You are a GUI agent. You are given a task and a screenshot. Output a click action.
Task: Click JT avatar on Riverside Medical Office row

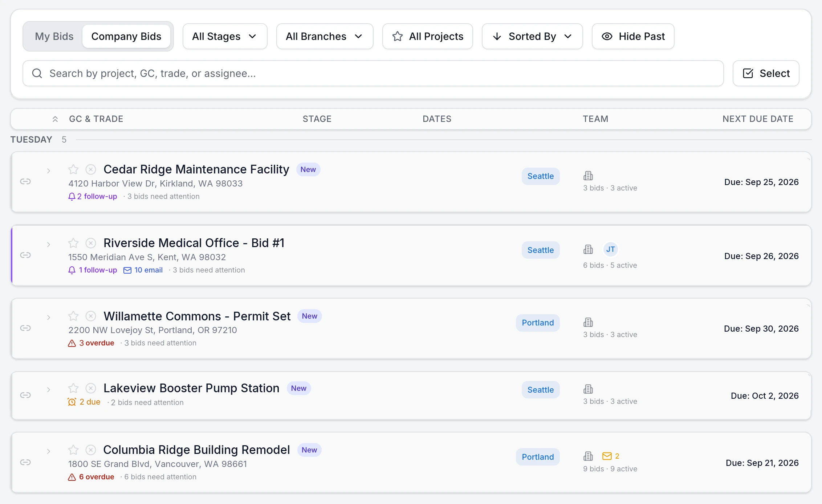tap(611, 249)
